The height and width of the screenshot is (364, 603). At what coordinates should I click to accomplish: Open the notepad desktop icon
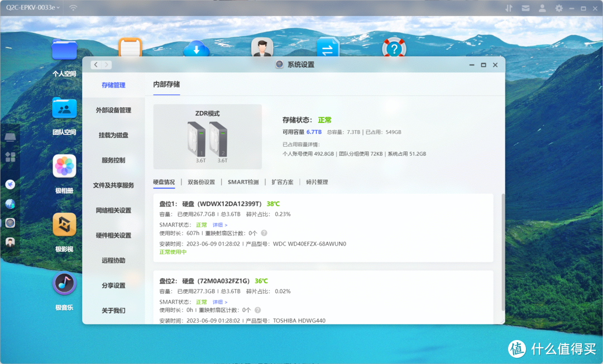130,47
